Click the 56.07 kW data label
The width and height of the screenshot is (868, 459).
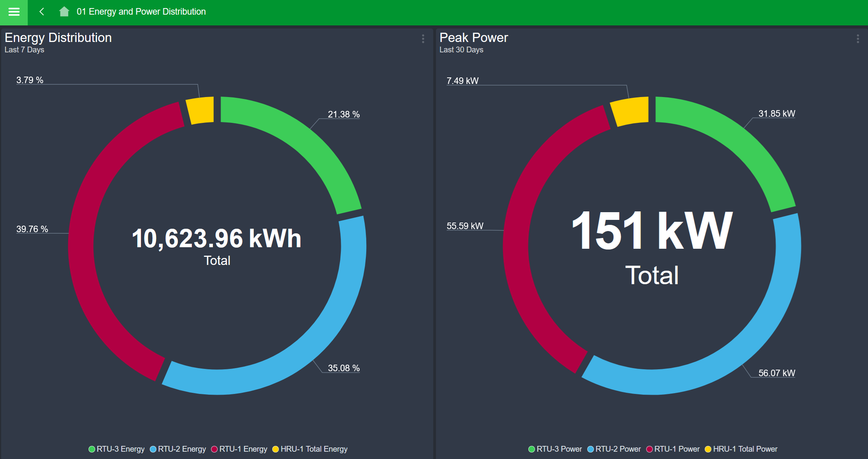(776, 373)
